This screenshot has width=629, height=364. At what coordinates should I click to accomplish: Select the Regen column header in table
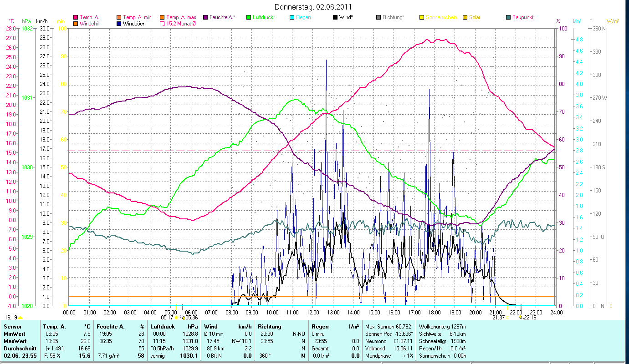[x=320, y=327]
